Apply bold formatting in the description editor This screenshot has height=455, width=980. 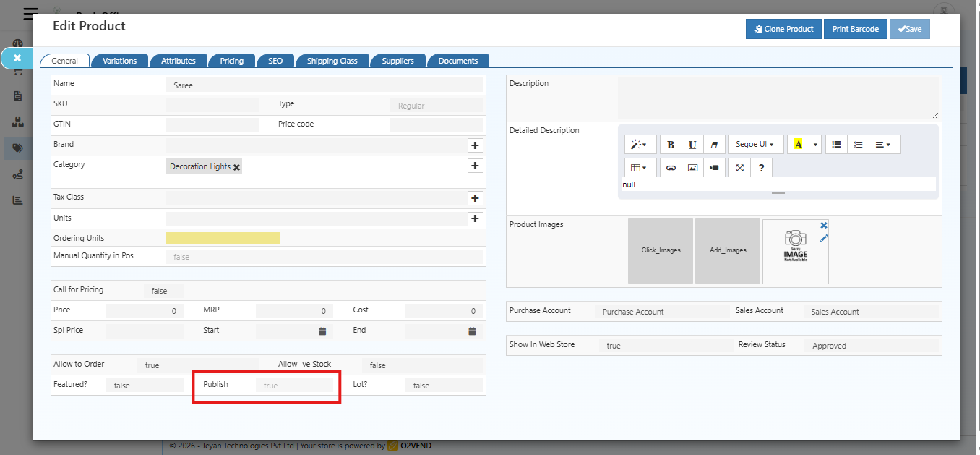[x=670, y=144]
